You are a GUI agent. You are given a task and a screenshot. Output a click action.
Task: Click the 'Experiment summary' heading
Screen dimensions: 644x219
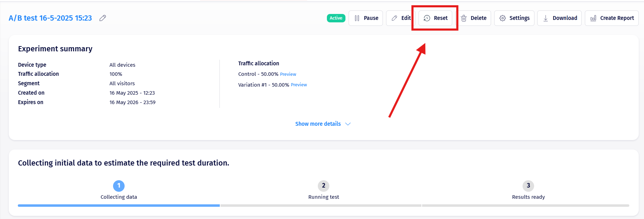coord(55,49)
